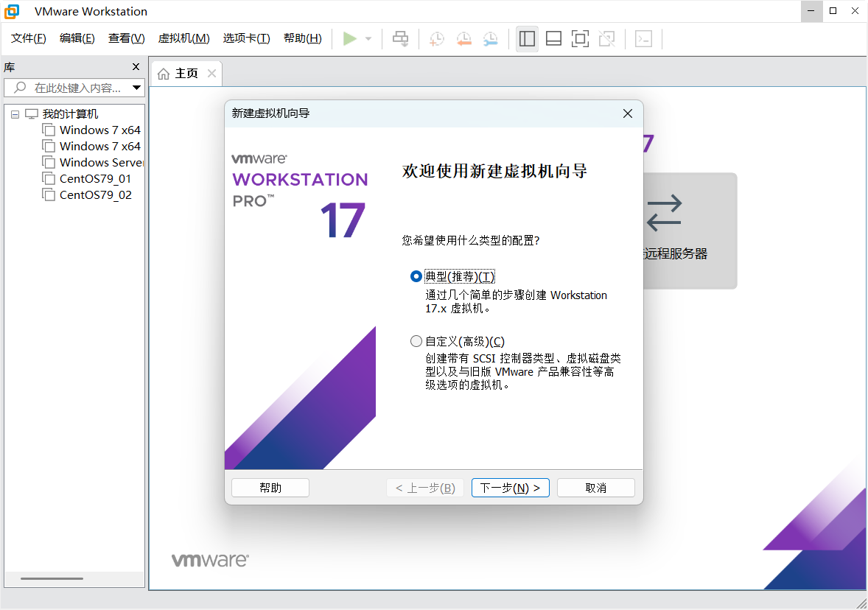
Task: Select the second Windows 7 x64 VM
Action: tap(100, 146)
